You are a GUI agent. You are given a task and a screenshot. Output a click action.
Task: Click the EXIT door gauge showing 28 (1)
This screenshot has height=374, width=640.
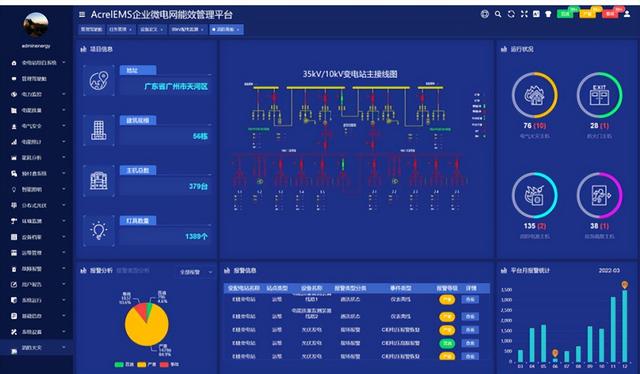599,95
